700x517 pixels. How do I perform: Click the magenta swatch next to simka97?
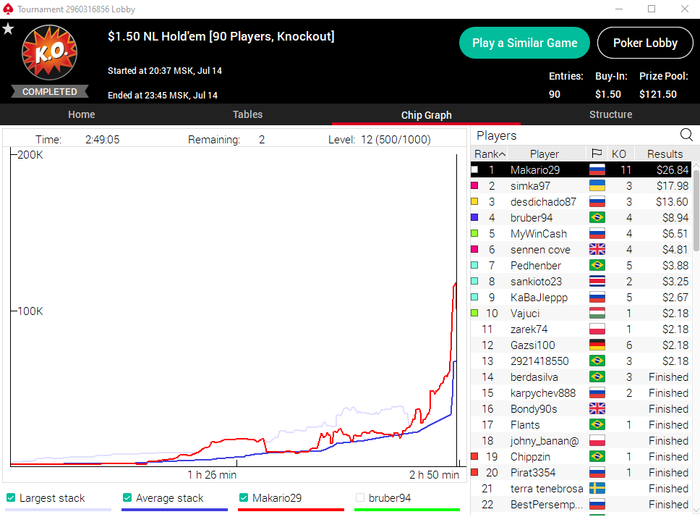click(475, 186)
